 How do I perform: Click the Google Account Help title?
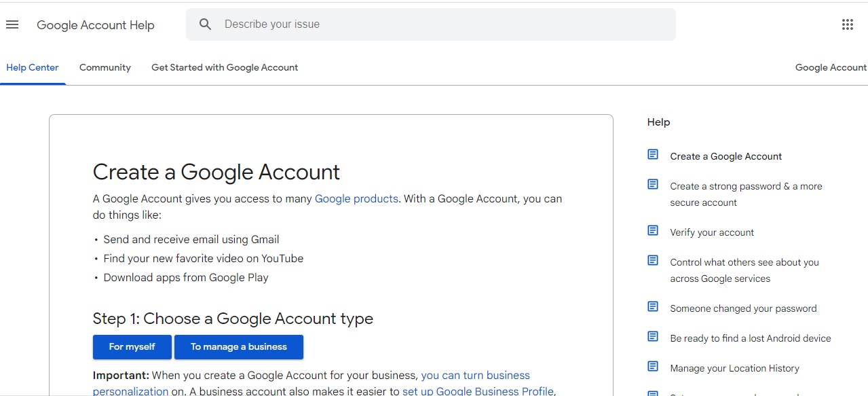click(x=96, y=25)
